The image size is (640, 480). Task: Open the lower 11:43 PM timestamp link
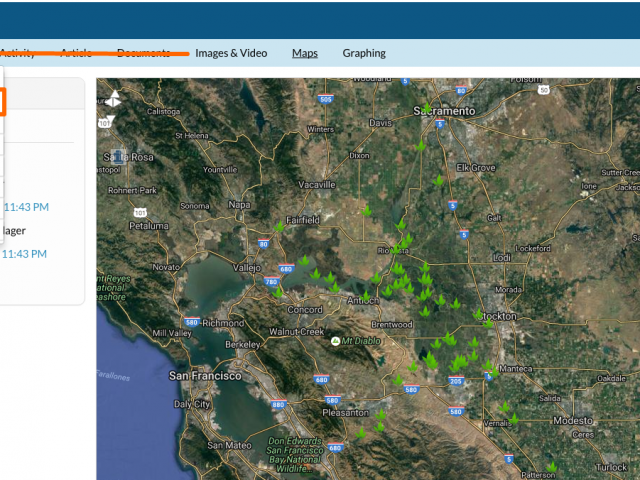tap(24, 254)
